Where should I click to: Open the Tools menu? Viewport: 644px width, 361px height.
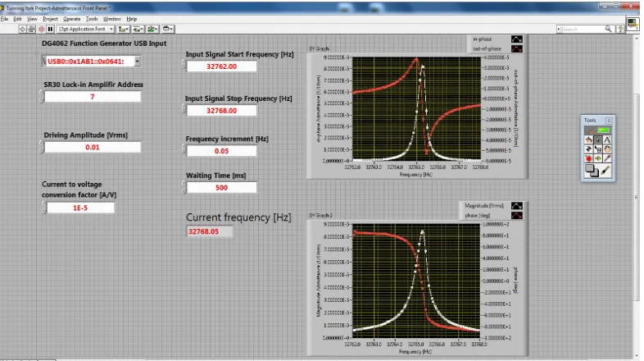[92, 19]
